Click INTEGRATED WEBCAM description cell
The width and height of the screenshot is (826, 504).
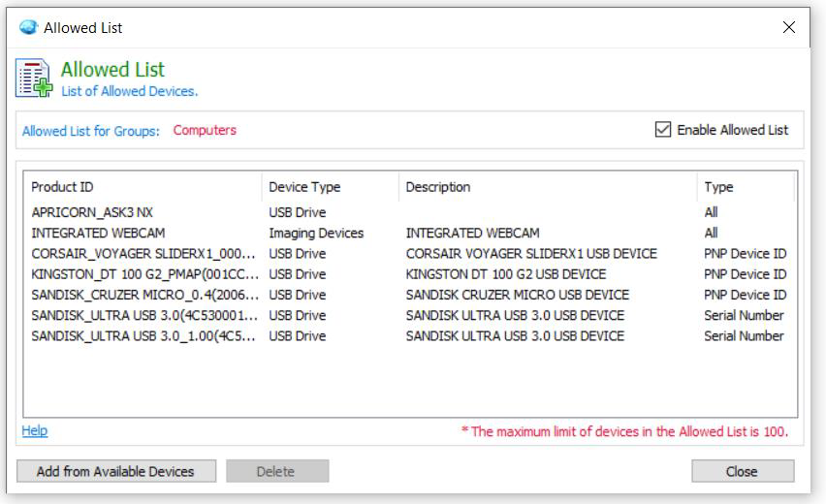point(472,233)
